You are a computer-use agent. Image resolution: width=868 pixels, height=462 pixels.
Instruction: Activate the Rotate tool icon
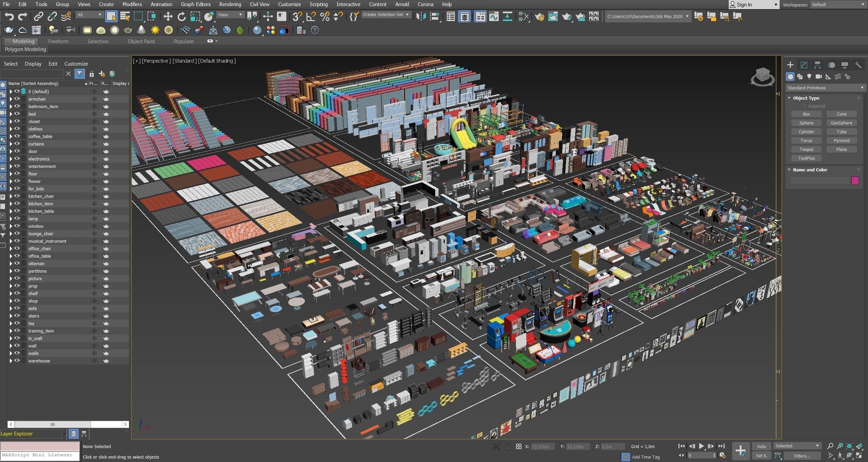[182, 16]
